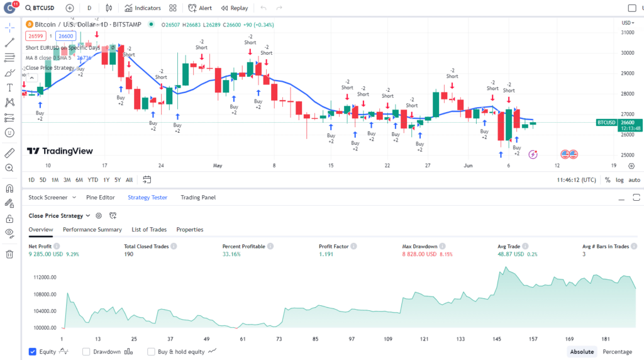The image size is (644, 360).
Task: Switch to the Strategy Tester tab
Action: [147, 197]
